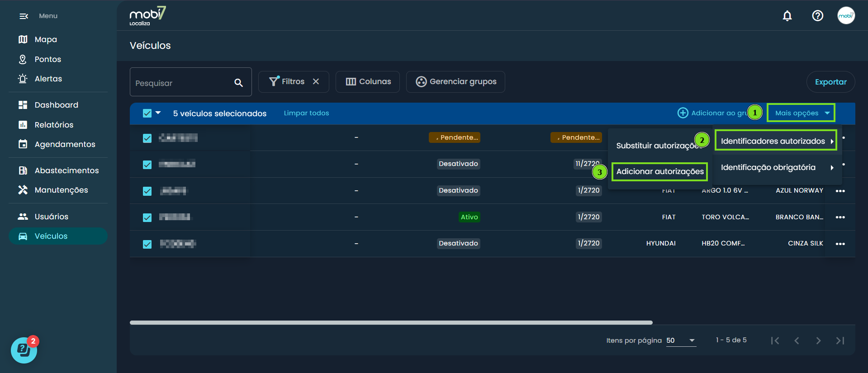Open the Mais opções dropdown
This screenshot has width=868, height=373.
(801, 113)
